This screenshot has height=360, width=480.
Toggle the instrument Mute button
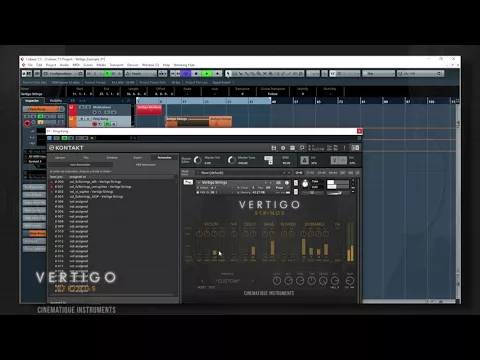pos(295,191)
